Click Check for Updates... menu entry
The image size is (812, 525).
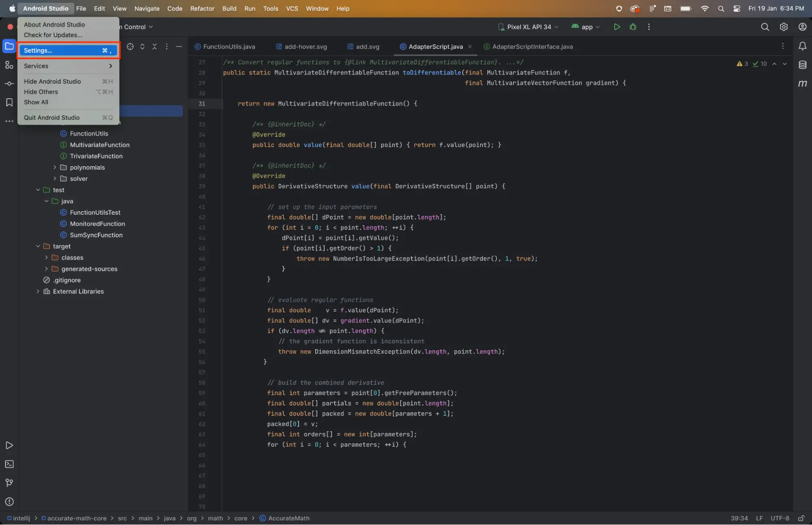(53, 35)
